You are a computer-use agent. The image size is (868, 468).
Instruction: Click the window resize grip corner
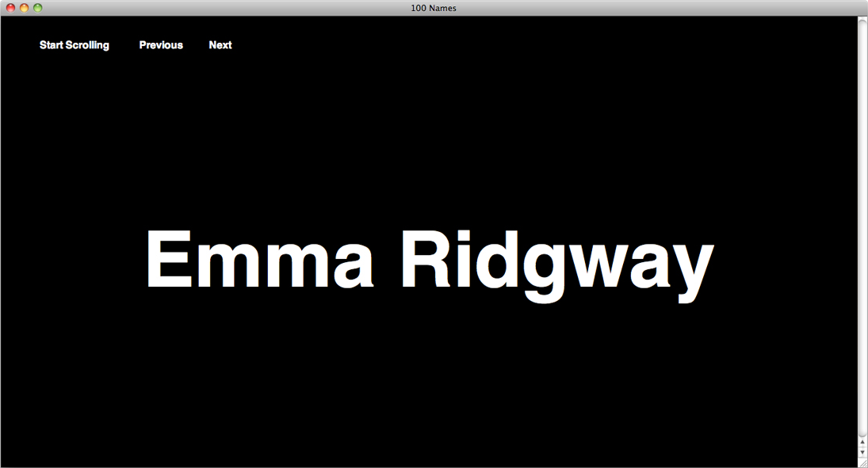pyautogui.click(x=862, y=462)
